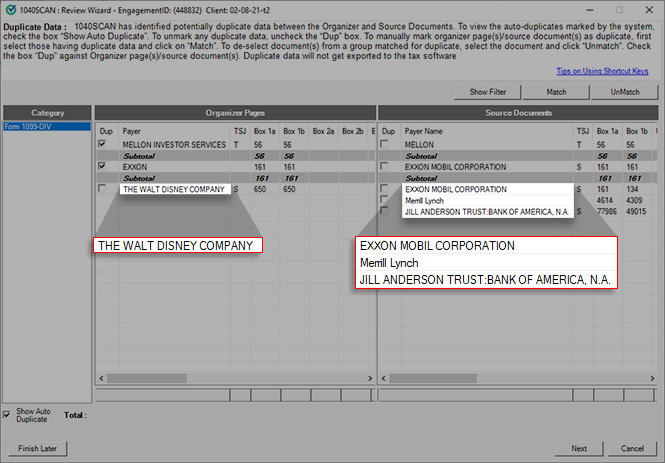Click Source Documents horizontal scrollbar thumb
The height and width of the screenshot is (463, 665).
[x=433, y=378]
